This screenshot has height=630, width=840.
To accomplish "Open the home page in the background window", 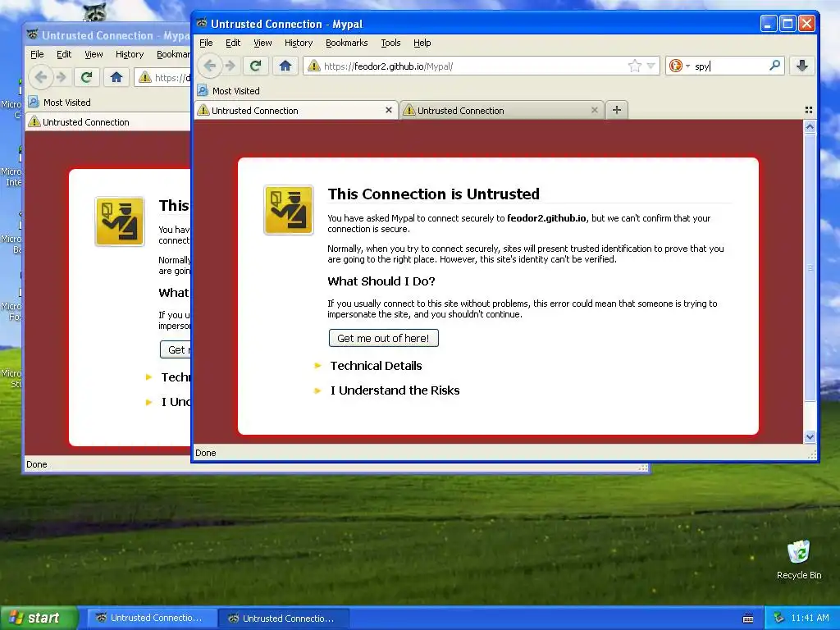I will click(116, 78).
